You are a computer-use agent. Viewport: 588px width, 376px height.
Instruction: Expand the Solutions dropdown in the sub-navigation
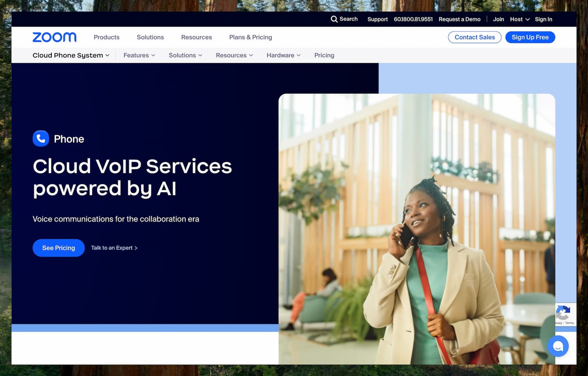pyautogui.click(x=185, y=55)
